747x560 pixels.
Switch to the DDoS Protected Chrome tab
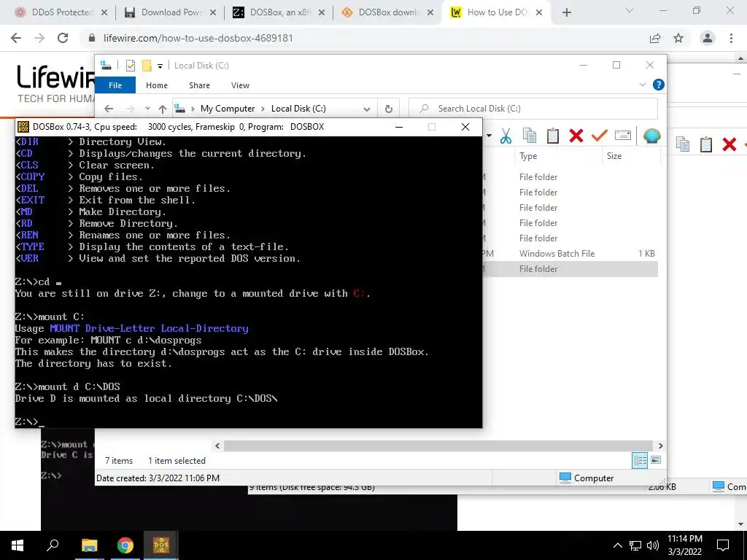pyautogui.click(x=61, y=12)
